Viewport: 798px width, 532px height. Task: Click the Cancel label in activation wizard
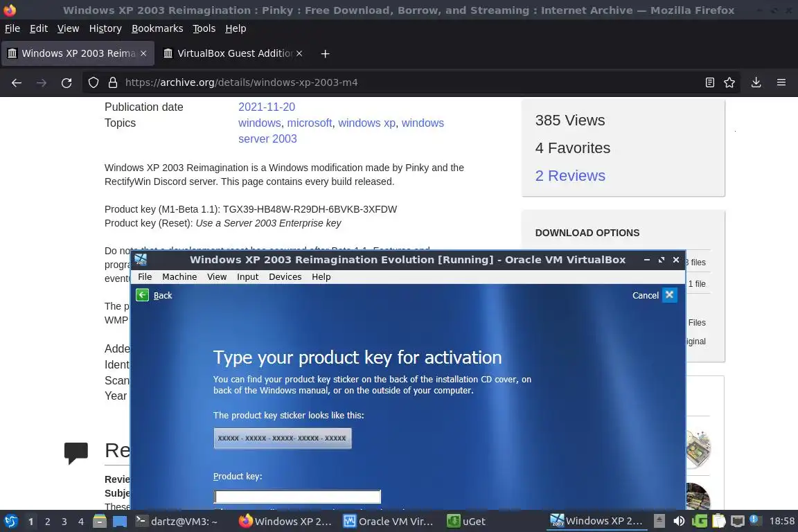(x=646, y=295)
